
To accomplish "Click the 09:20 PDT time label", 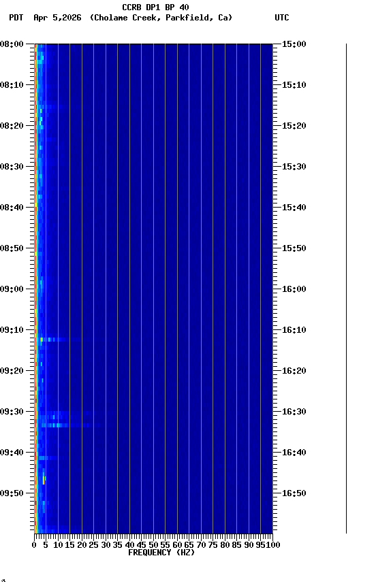I will point(12,371).
